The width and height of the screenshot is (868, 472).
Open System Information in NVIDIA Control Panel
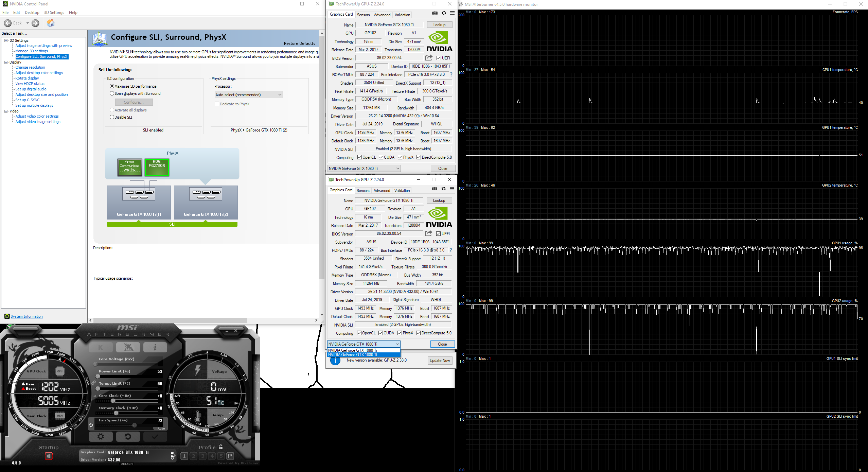[x=26, y=316]
